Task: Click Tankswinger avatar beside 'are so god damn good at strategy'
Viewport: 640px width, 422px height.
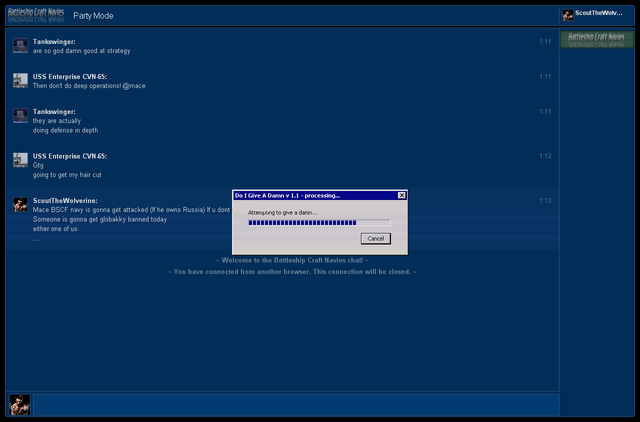Action: point(20,45)
